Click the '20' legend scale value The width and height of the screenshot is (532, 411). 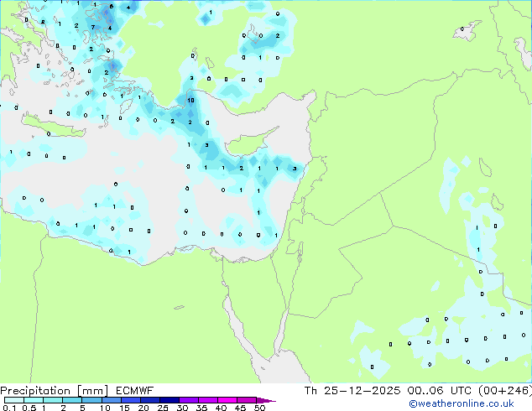[143, 408]
